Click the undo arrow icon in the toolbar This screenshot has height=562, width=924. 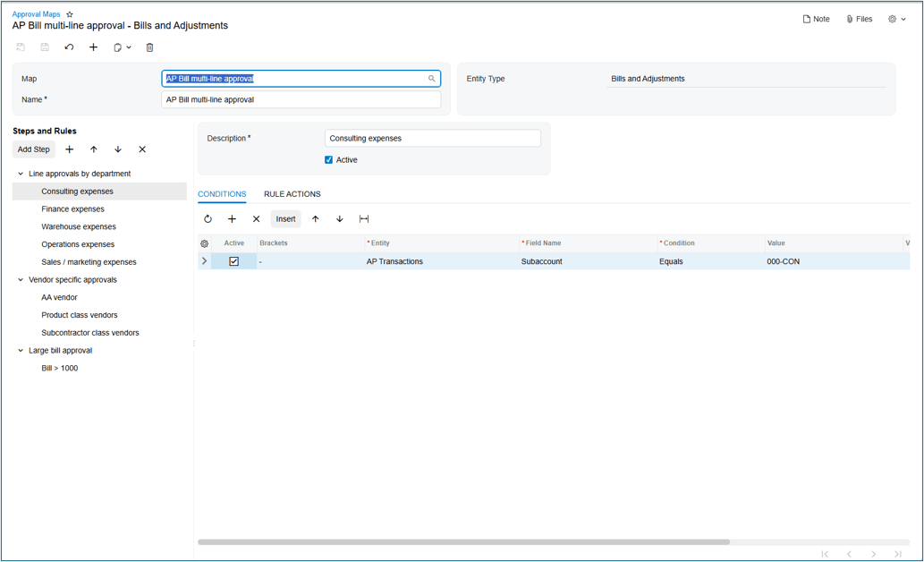[x=69, y=47]
